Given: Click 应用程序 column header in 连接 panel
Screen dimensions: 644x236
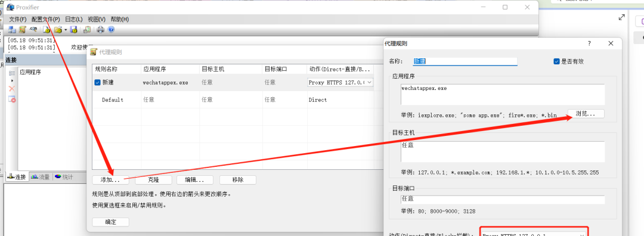Looking at the screenshot, I should pyautogui.click(x=30, y=72).
